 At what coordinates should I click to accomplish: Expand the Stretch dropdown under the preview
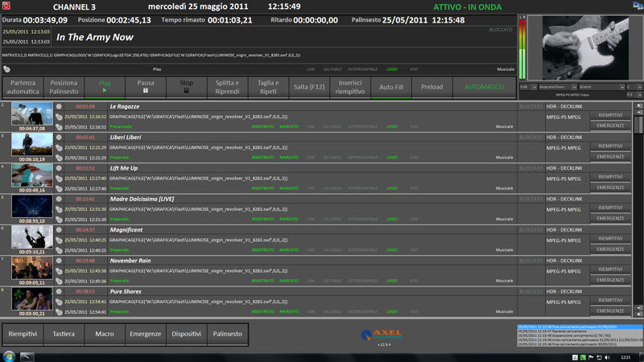pos(605,86)
